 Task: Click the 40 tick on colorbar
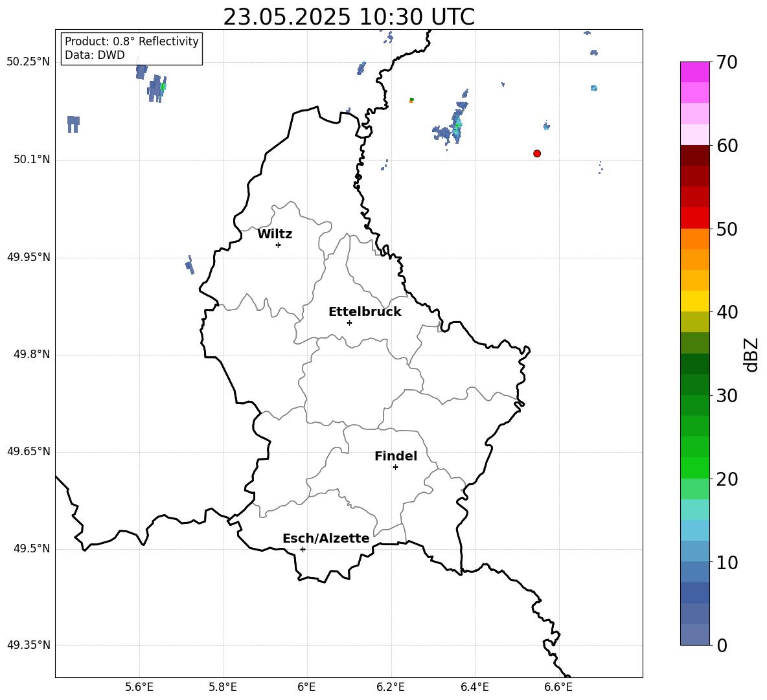pos(727,312)
